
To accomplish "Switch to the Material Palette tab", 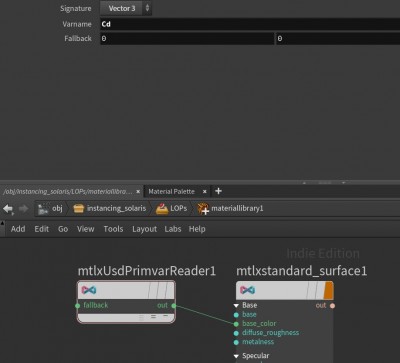I will tap(171, 191).
